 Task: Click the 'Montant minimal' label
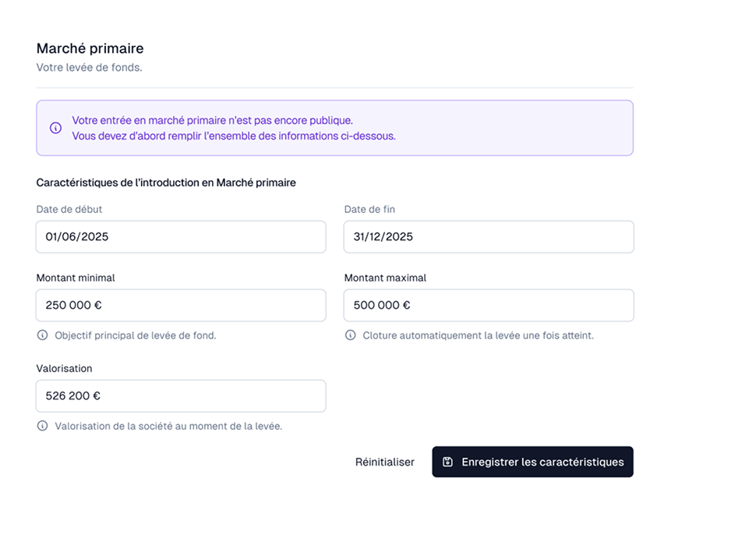[76, 278]
